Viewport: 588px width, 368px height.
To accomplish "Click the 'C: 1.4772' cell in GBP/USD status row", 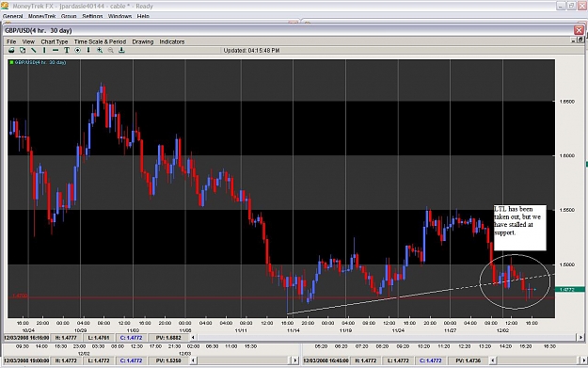I will pyautogui.click(x=131, y=338).
